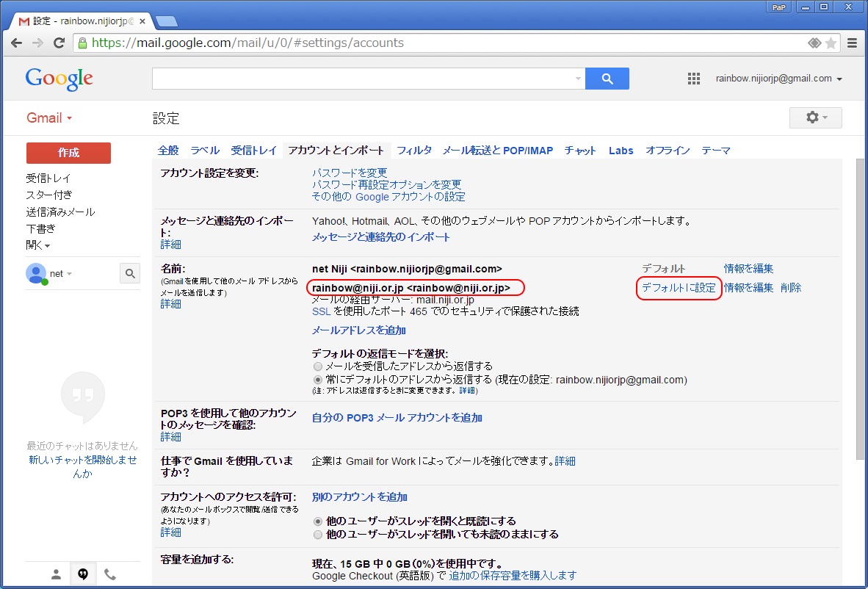Open スター付き in the left sidebar

pos(48,195)
